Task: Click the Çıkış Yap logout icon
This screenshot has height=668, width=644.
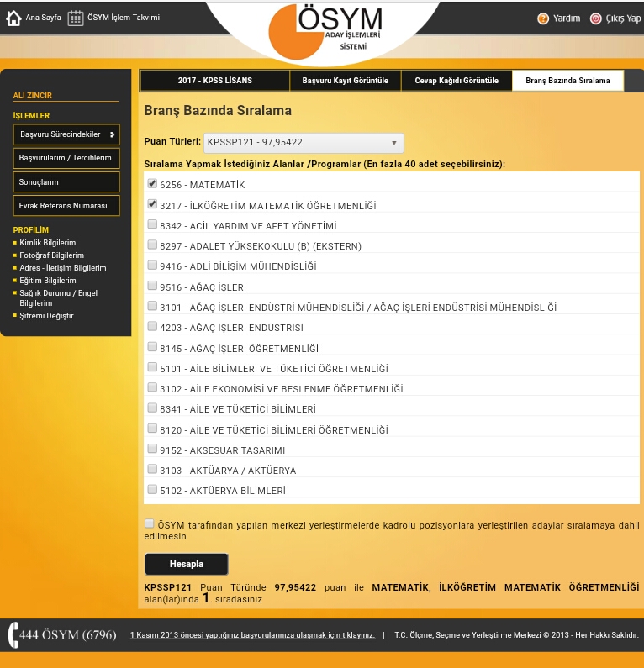Action: [x=596, y=18]
